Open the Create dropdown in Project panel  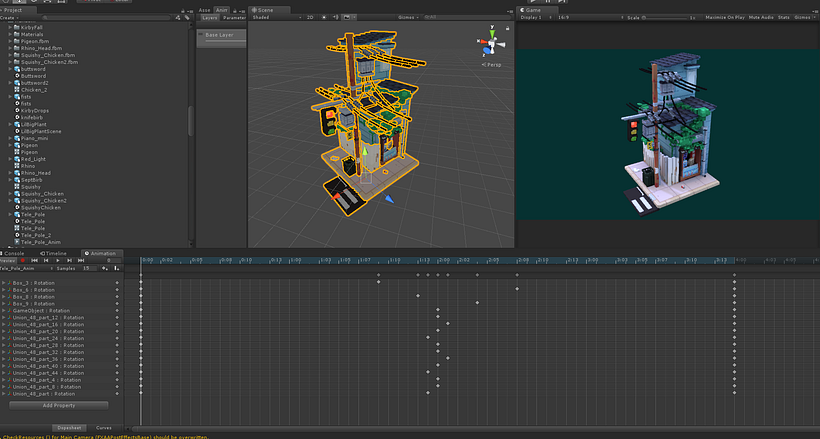[x=8, y=18]
